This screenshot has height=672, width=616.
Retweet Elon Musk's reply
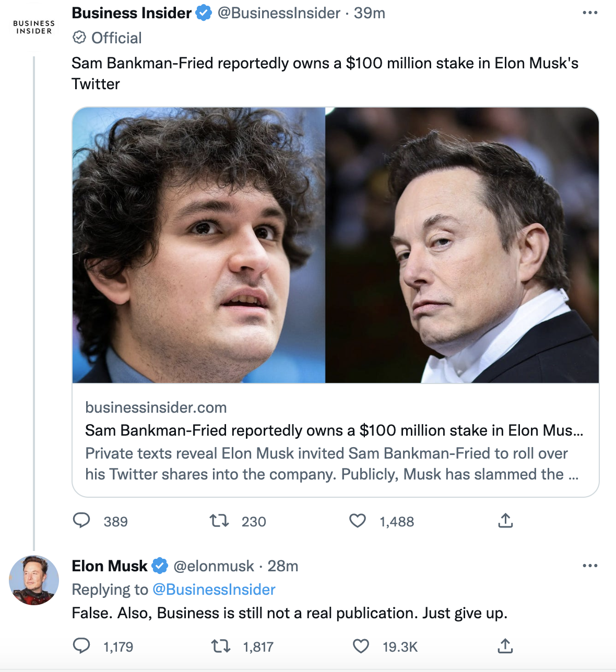220,646
